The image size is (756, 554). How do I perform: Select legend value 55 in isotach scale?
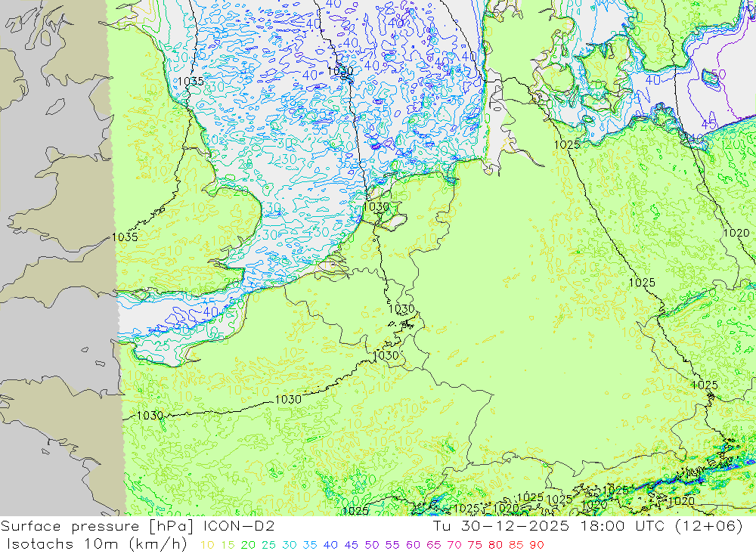pos(392,545)
